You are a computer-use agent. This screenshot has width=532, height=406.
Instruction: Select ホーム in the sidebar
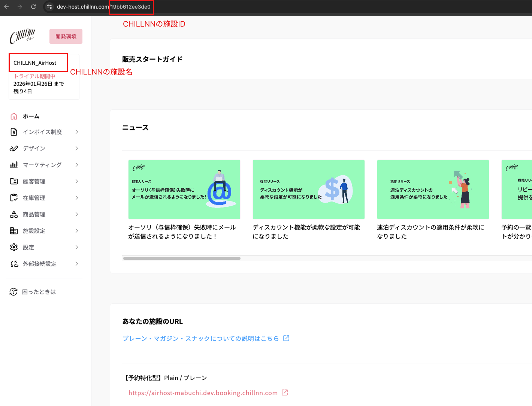point(31,116)
